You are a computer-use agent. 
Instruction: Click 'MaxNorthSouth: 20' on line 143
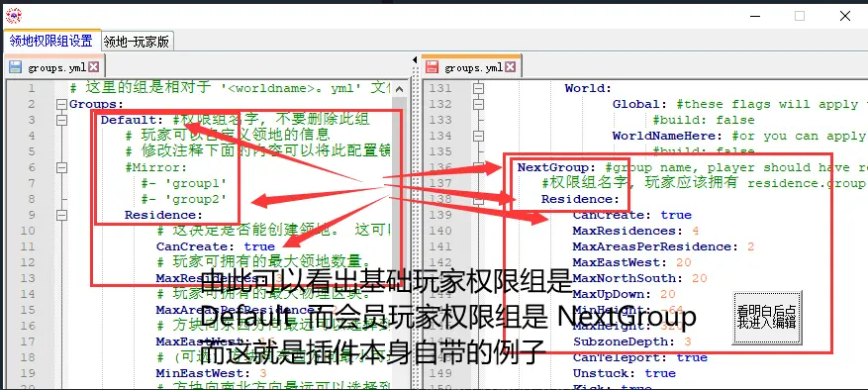coord(640,278)
